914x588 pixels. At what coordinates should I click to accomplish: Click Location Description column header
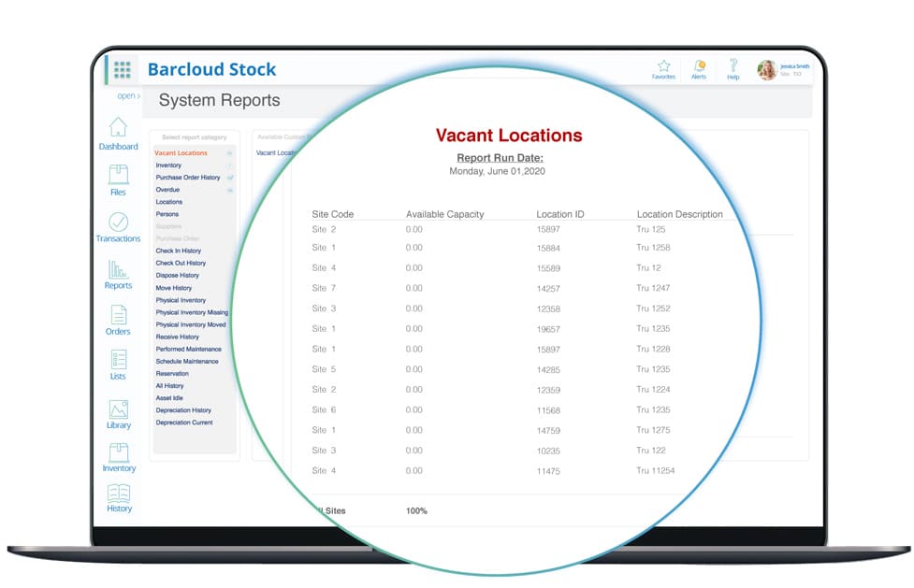[x=680, y=214]
